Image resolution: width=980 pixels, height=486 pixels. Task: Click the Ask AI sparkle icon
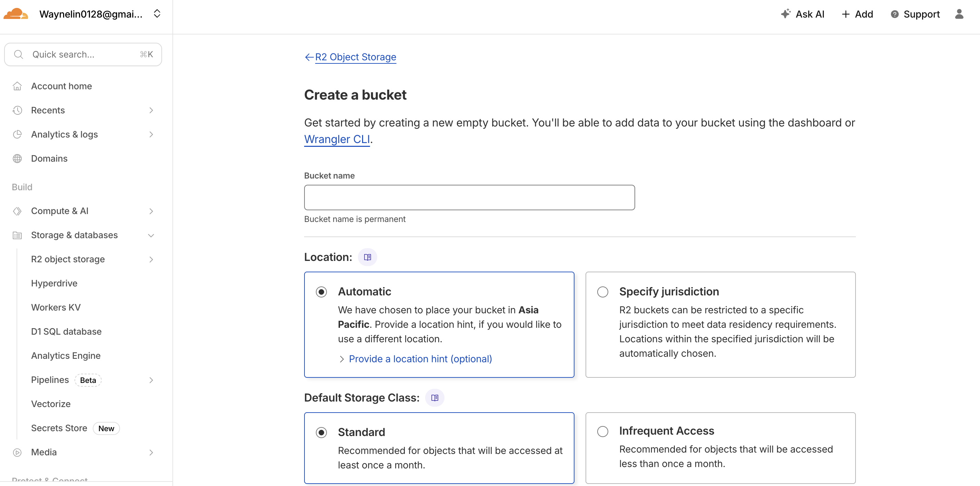point(785,14)
